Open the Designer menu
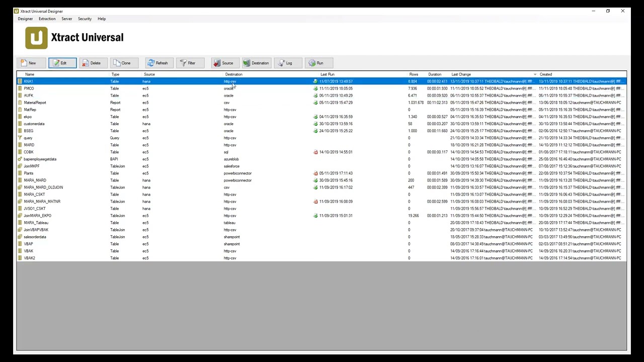This screenshot has height=362, width=644. click(25, 19)
